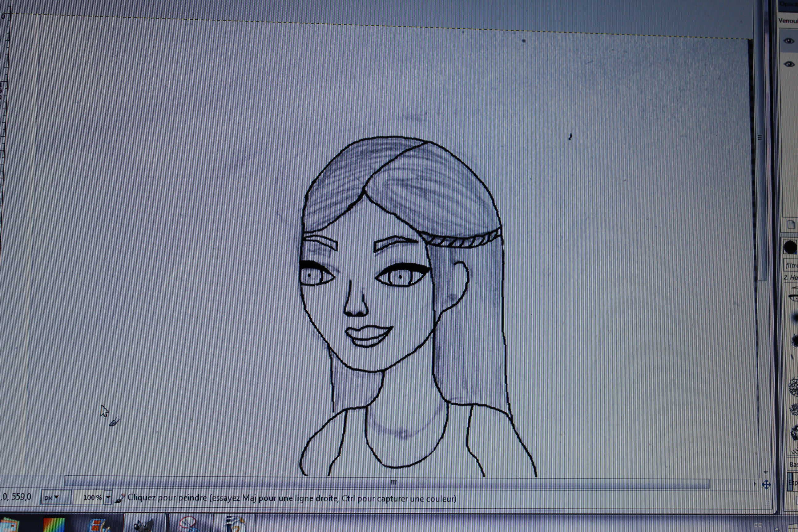Open the px unit dropdown

56,498
